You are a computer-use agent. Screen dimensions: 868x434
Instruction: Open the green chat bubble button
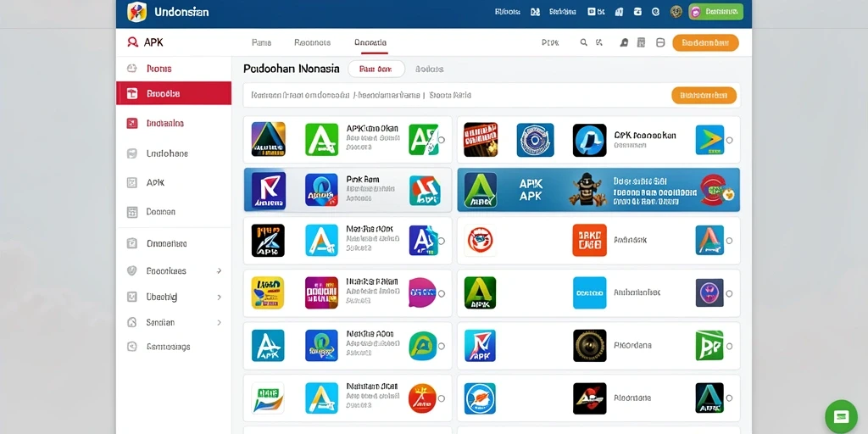tap(841, 416)
